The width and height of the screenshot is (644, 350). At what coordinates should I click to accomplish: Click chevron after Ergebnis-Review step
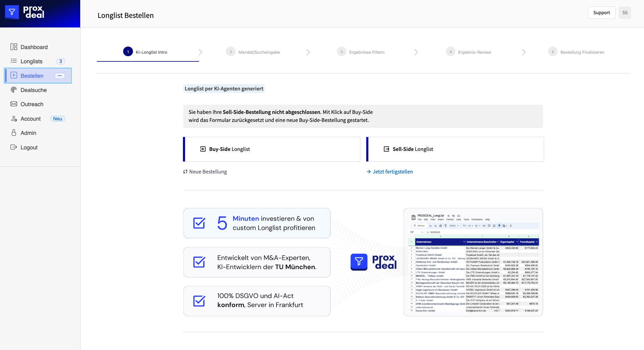click(524, 52)
